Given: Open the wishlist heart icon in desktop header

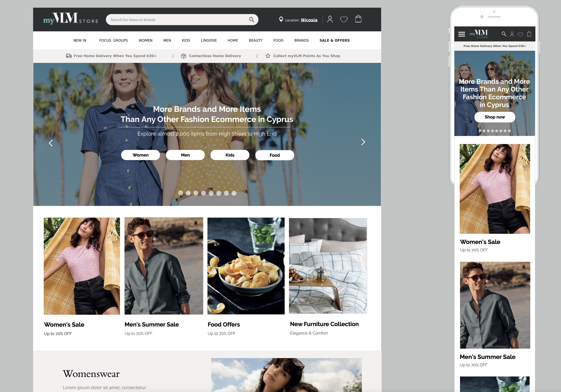Looking at the screenshot, I should pos(344,19).
